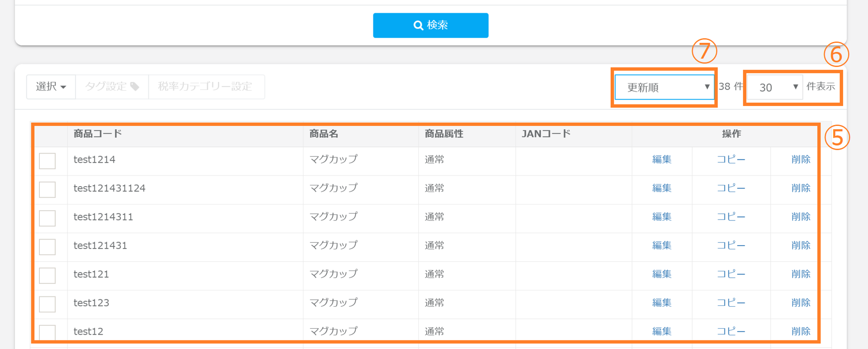
Task: Copy product test121 with コピー
Action: click(x=731, y=274)
